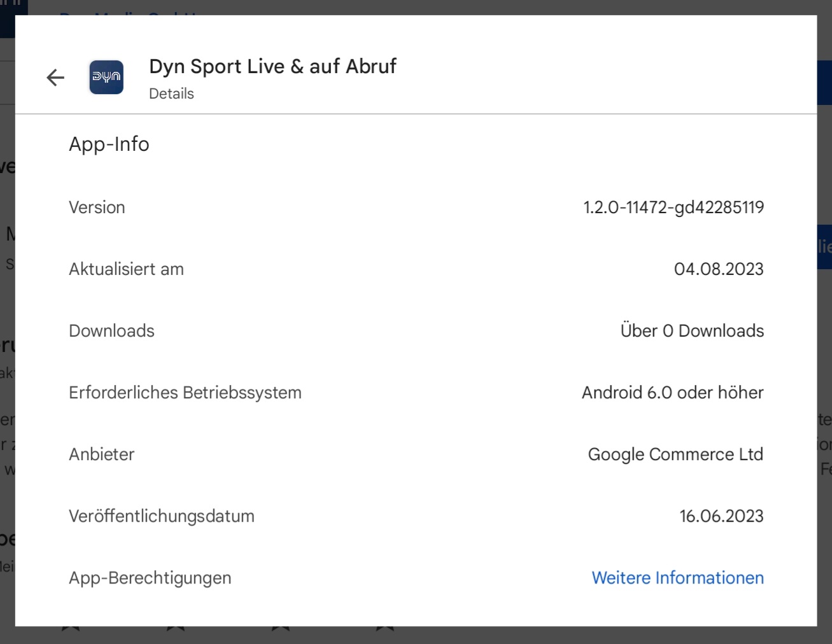Click the Dyn app logo icon
This screenshot has height=644, width=832.
tap(106, 78)
